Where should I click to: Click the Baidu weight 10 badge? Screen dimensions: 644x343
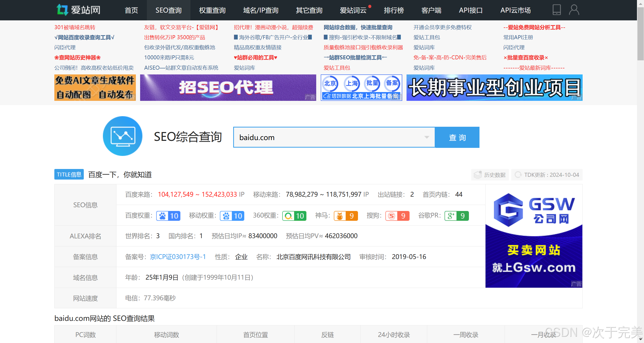168,216
